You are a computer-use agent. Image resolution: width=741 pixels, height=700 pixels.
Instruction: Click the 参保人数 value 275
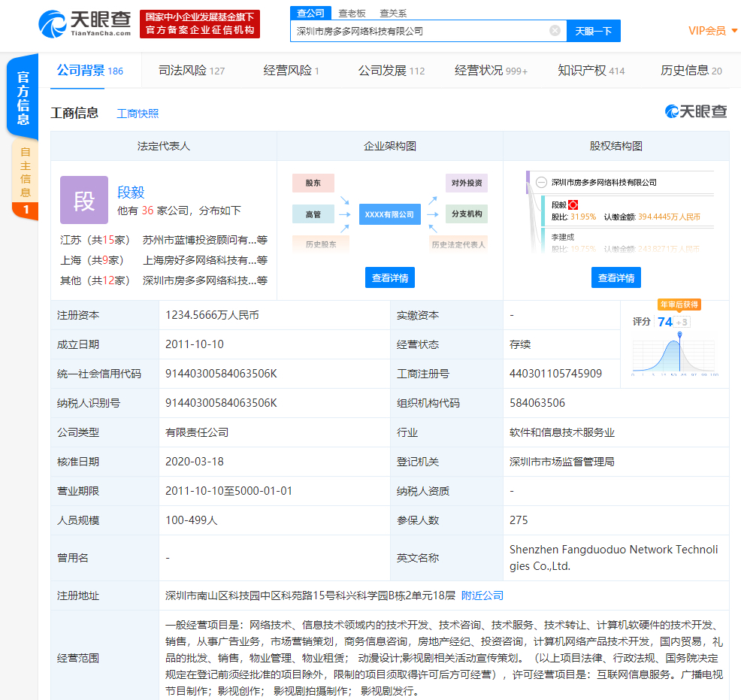tap(519, 520)
